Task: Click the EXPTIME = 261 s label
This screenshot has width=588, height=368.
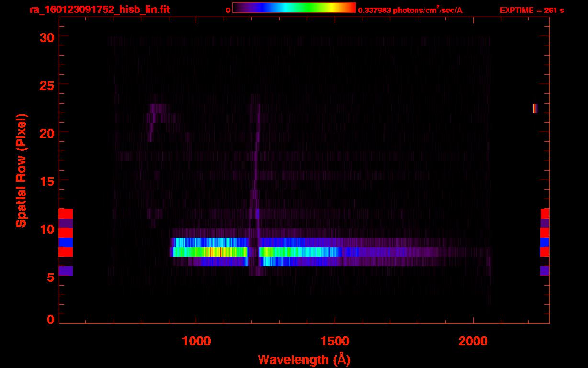Action: tap(531, 10)
